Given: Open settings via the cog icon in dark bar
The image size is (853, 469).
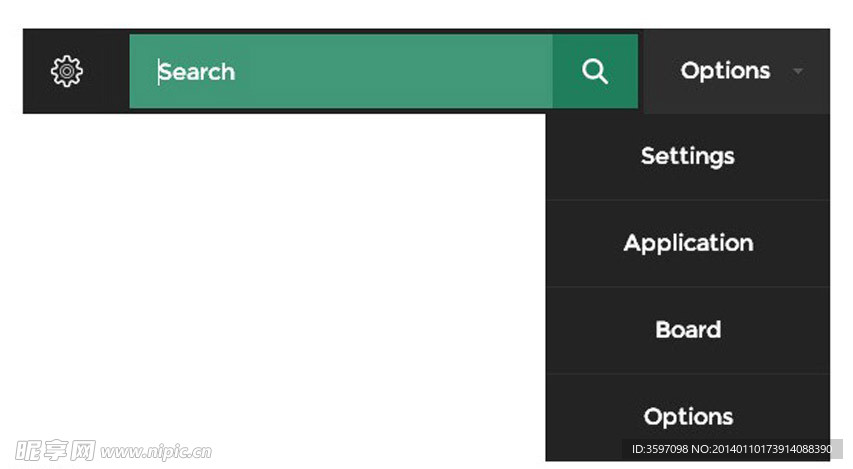Looking at the screenshot, I should tap(67, 71).
